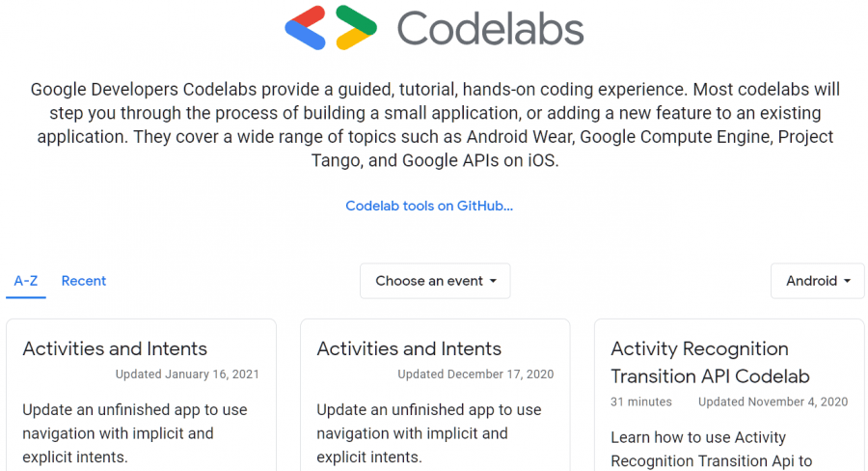Click the Updated January 16, 2021 date
868x471 pixels.
click(187, 374)
